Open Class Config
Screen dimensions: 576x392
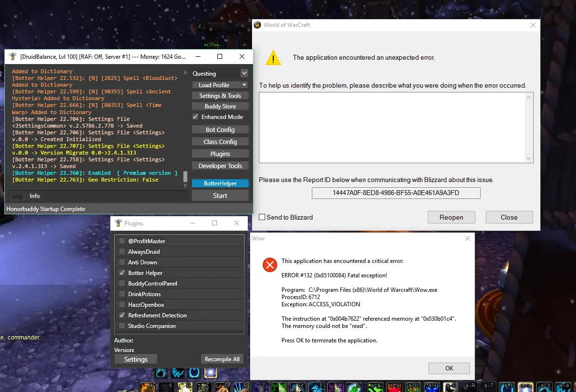(220, 142)
